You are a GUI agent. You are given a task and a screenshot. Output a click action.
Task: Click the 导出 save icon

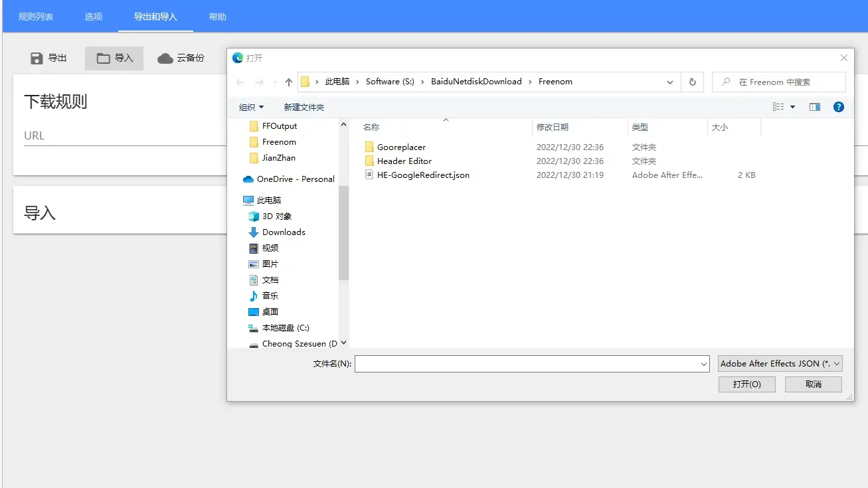[37, 58]
